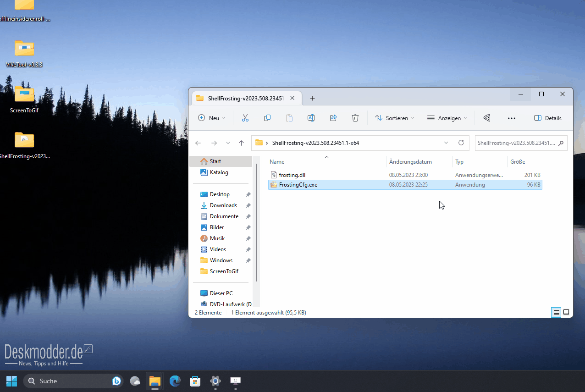Select the frosting.dll file

(292, 175)
